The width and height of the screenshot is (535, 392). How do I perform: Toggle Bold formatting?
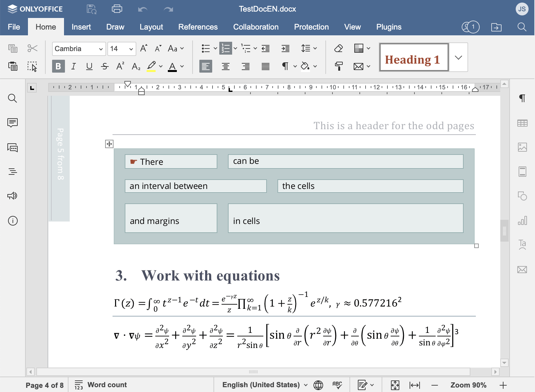[58, 66]
